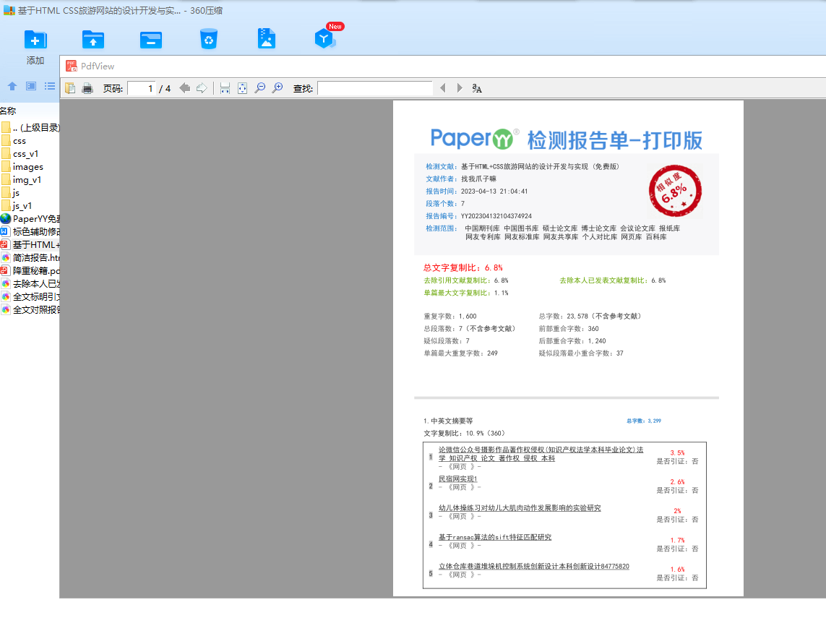Click the 1. 中英文摘要等 section heading

point(448,421)
